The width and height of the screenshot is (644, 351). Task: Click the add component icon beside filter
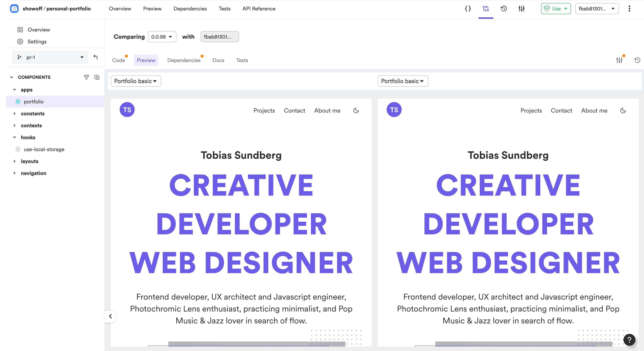click(97, 77)
